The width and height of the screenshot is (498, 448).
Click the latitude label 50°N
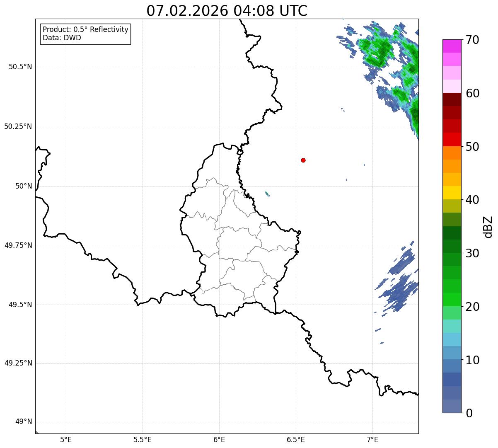[24, 186]
